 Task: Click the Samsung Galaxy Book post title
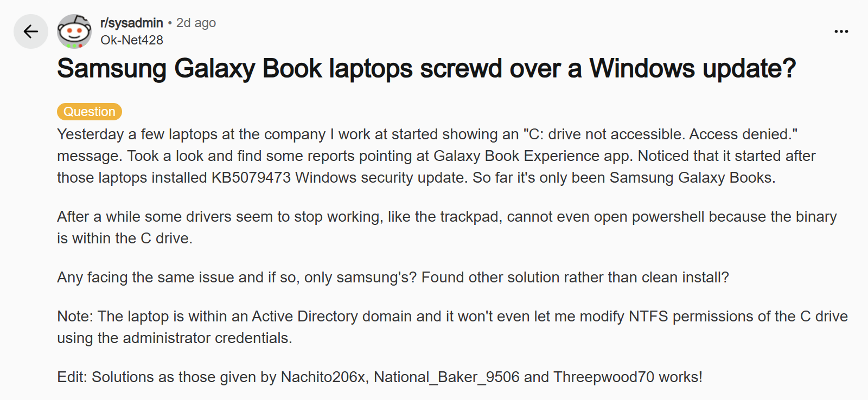[426, 69]
